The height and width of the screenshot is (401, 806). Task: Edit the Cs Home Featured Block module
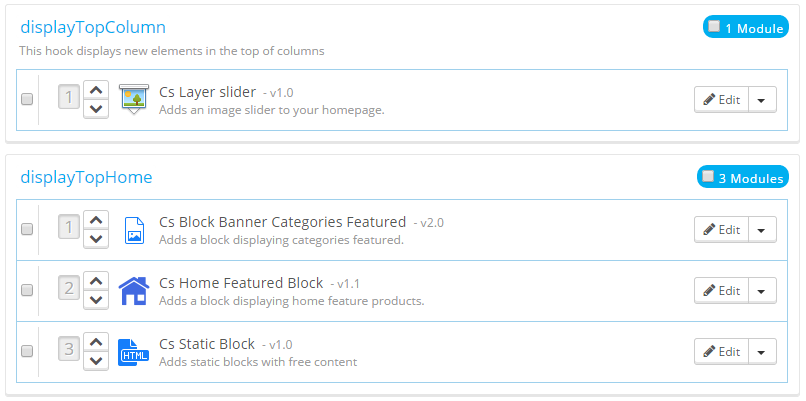[721, 291]
